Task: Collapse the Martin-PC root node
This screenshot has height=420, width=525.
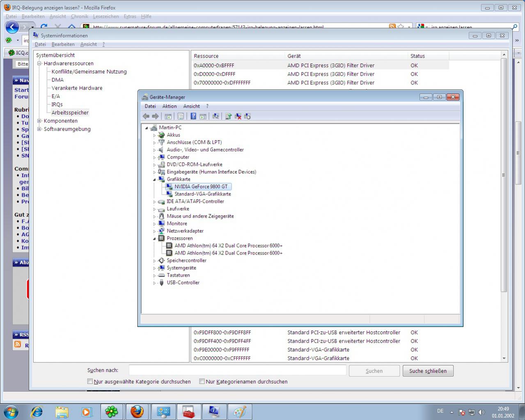Action: 147,128
